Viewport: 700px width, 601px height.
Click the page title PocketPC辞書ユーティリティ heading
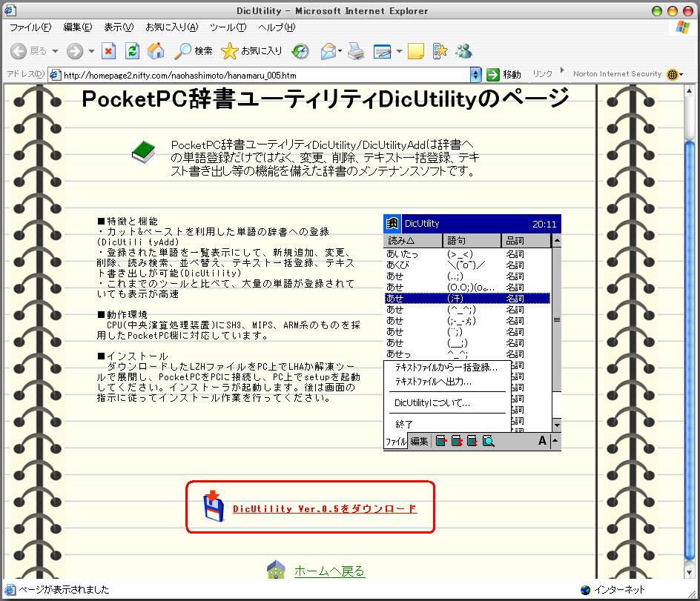[x=326, y=99]
